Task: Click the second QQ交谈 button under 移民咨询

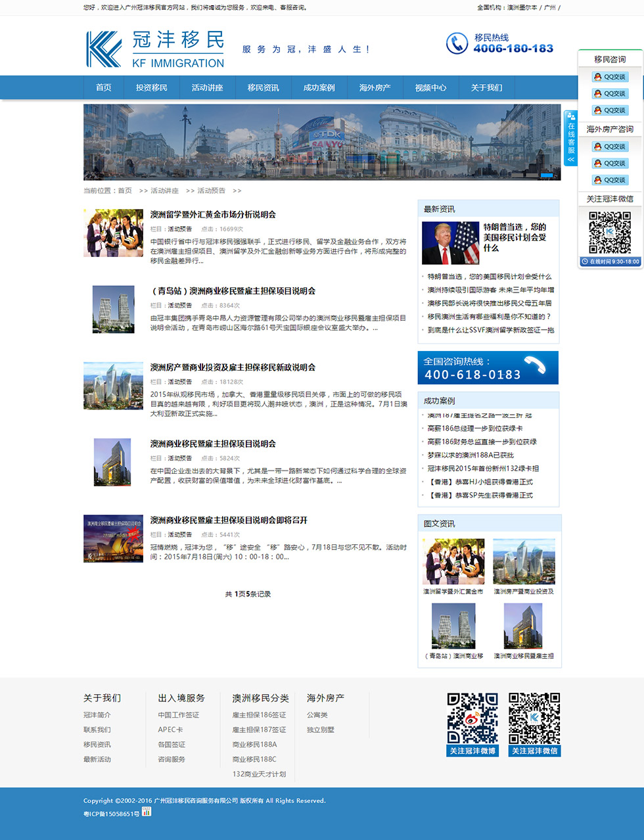Action: coord(610,93)
